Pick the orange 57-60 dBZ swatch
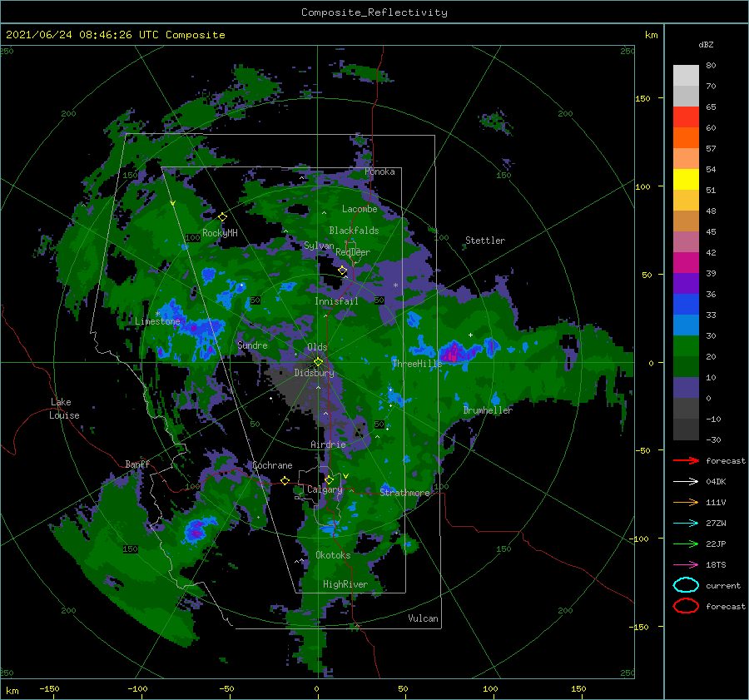 (x=686, y=138)
